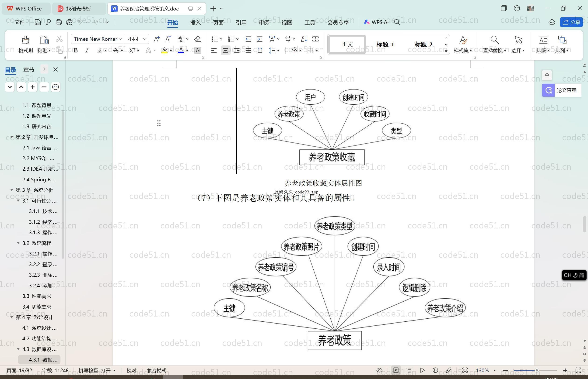Click the paper check (论文查重) icon
This screenshot has height=379, width=588.
click(548, 90)
